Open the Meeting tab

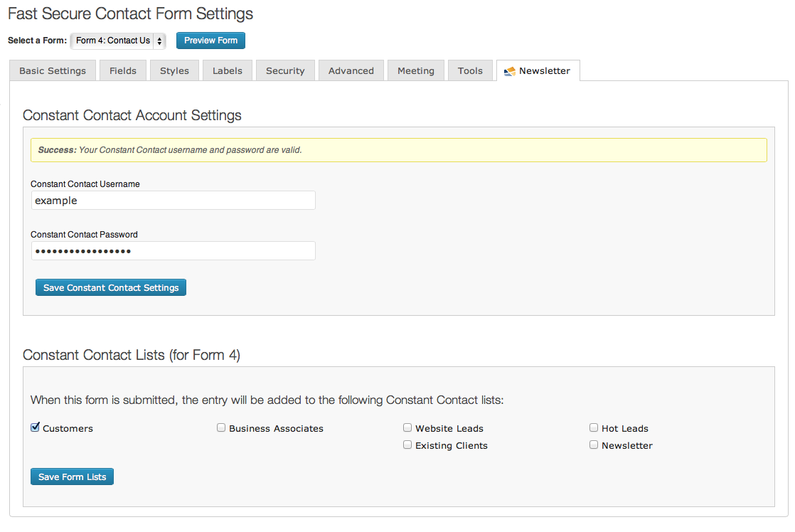pos(416,71)
